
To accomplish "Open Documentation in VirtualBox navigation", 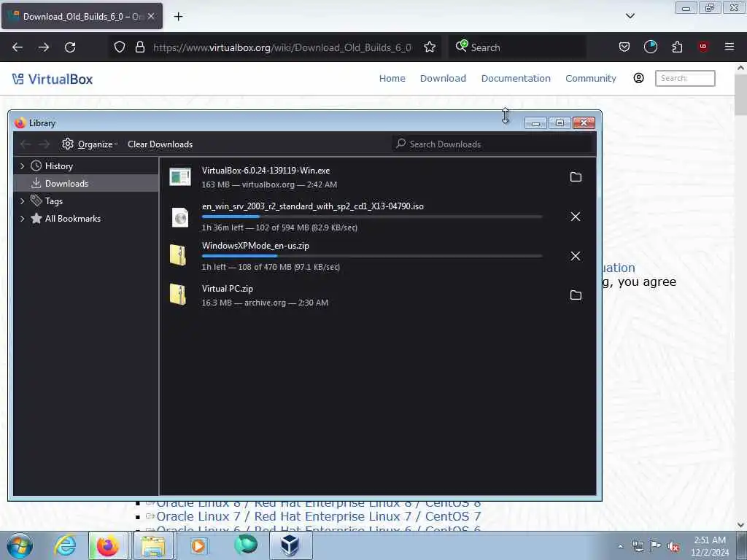I will point(516,79).
